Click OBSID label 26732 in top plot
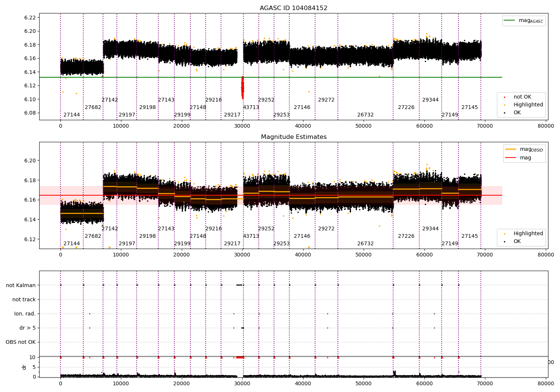 click(365, 115)
